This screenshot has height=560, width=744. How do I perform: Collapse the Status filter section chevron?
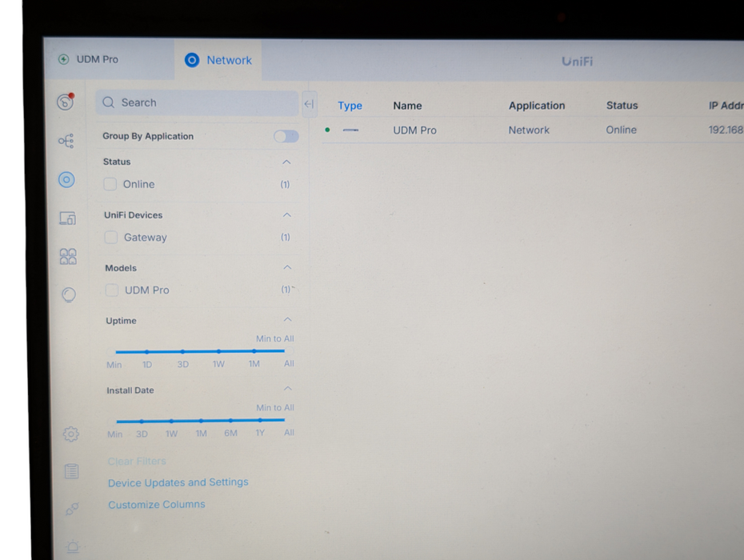tap(286, 162)
